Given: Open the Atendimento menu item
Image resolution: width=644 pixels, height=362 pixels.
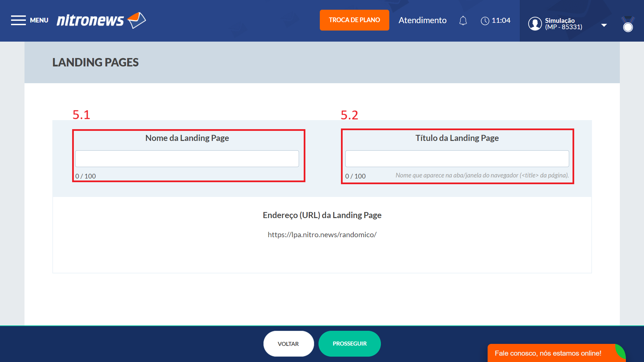Looking at the screenshot, I should tap(423, 20).
